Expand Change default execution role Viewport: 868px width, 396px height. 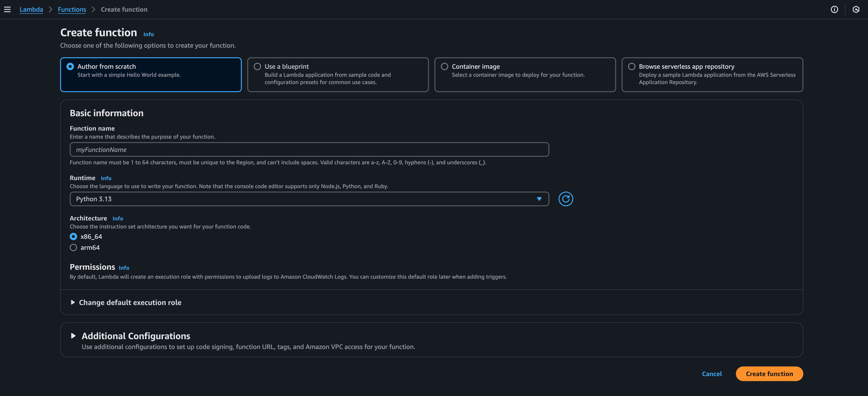(x=125, y=302)
